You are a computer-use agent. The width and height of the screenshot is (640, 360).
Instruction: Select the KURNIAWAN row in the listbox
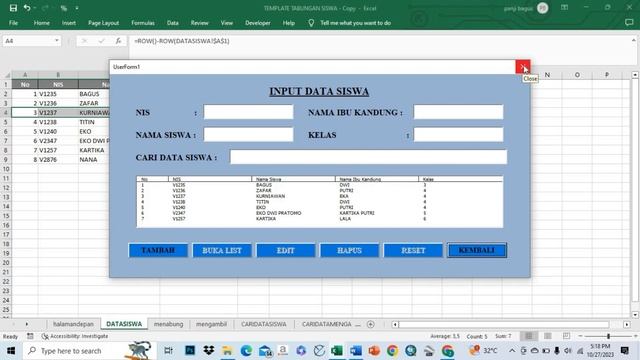coord(319,196)
